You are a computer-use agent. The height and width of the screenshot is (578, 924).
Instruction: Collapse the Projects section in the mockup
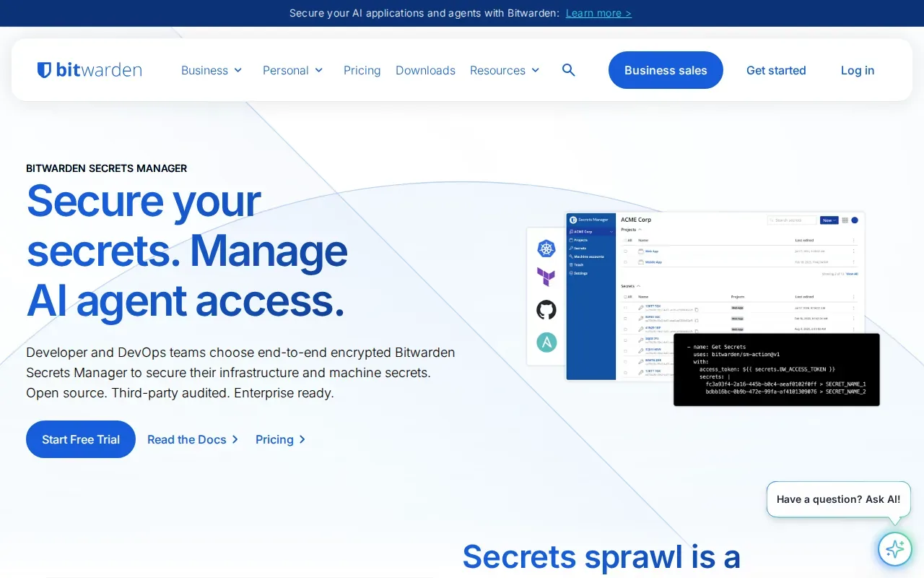(x=640, y=230)
